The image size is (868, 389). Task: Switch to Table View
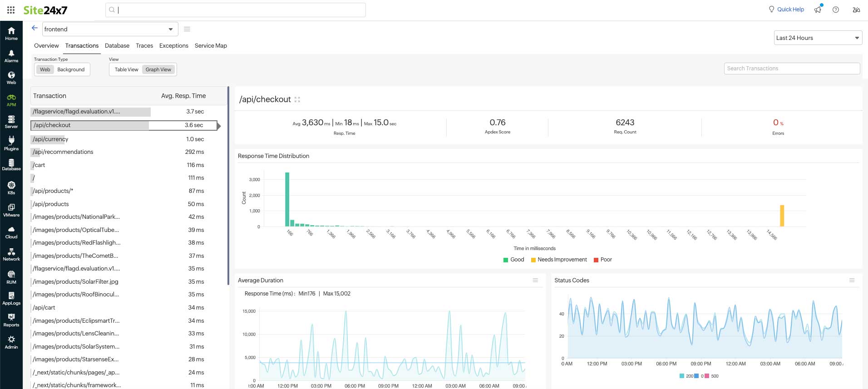point(126,69)
